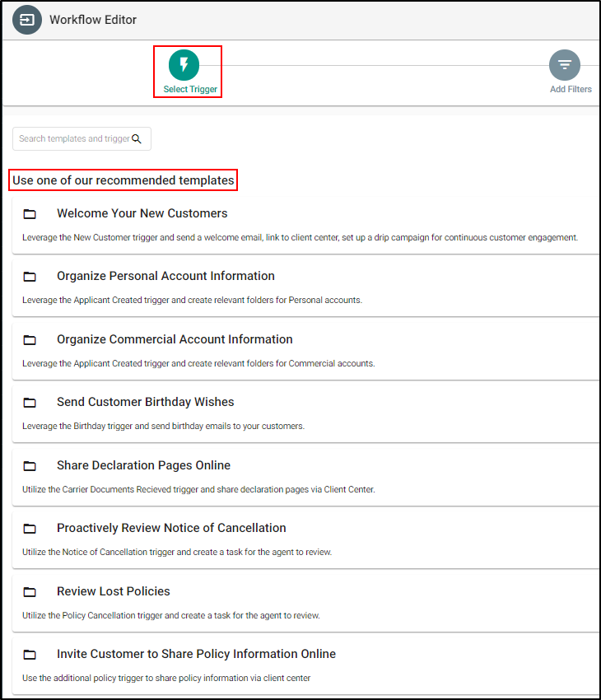
Task: Click description starting 'Leverage the New Customer trigger'
Action: pyautogui.click(x=300, y=237)
